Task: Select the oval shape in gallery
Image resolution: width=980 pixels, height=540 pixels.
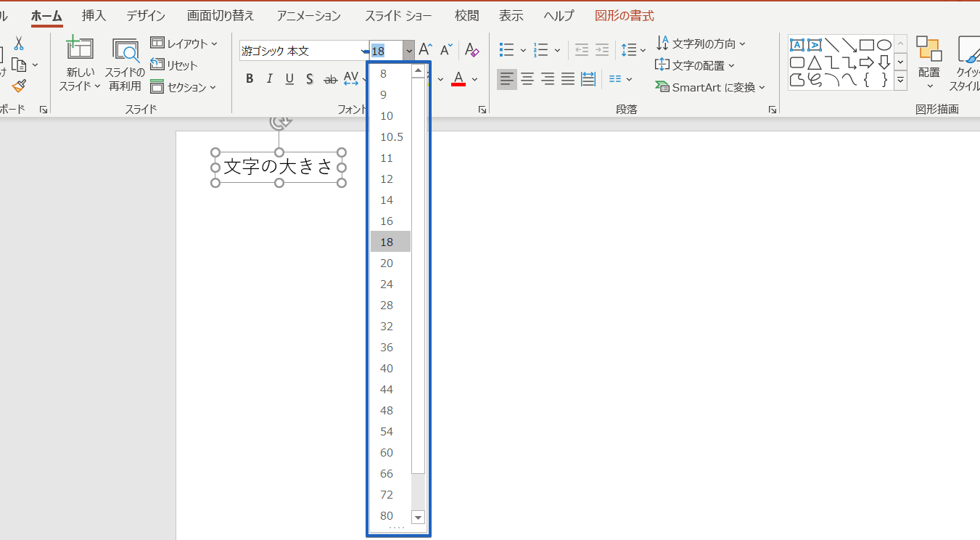Action: [884, 45]
